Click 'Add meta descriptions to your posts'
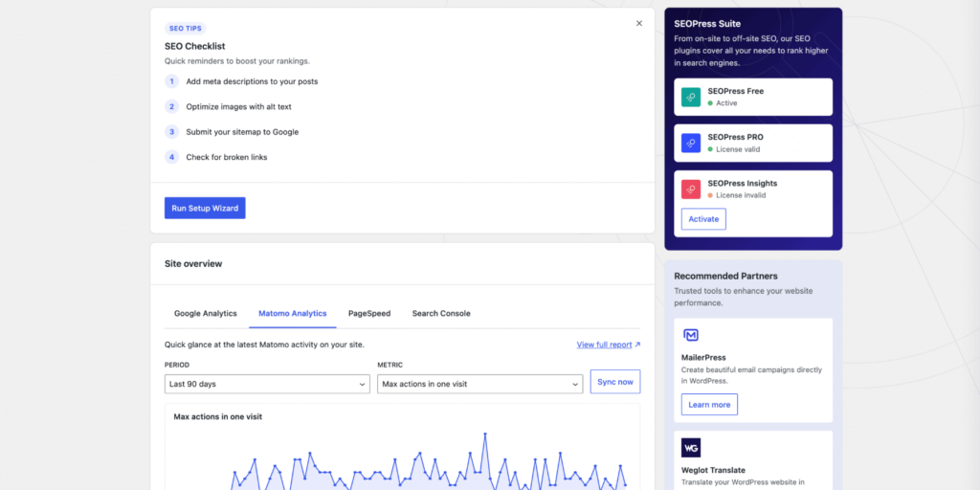Screen dimensions: 980x490 [252, 81]
